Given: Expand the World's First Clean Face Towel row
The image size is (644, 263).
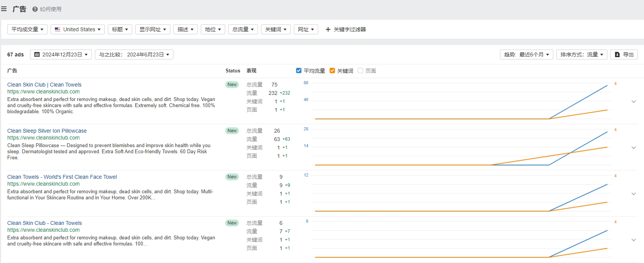Looking at the screenshot, I should tap(634, 194).
